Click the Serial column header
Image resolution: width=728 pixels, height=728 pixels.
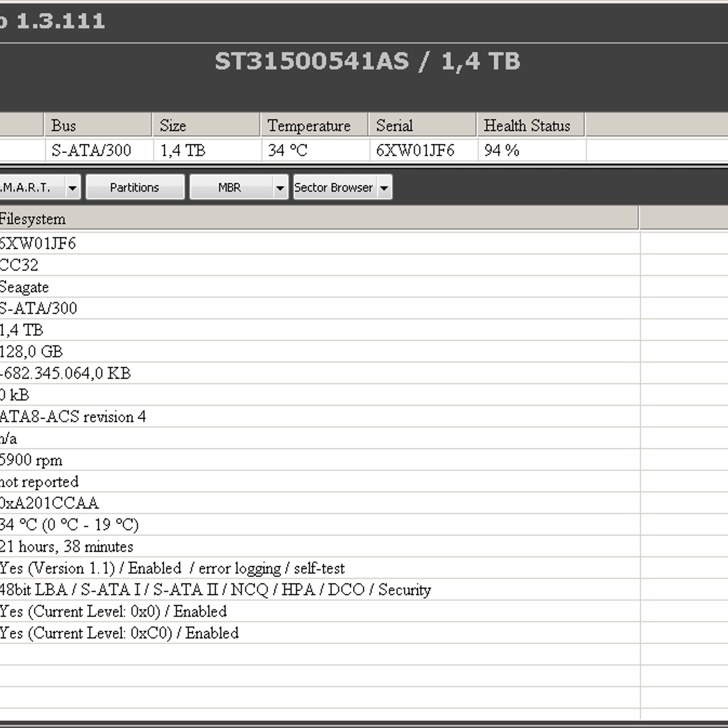pos(423,125)
